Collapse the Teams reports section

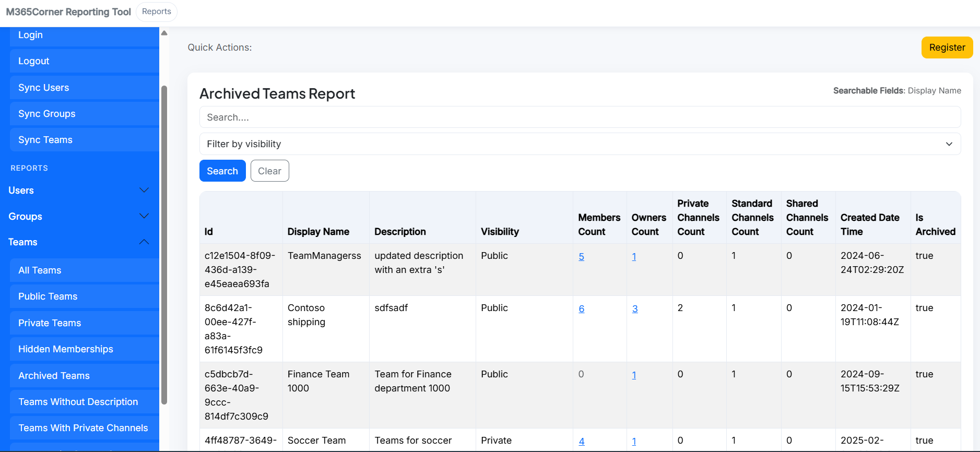pos(78,242)
